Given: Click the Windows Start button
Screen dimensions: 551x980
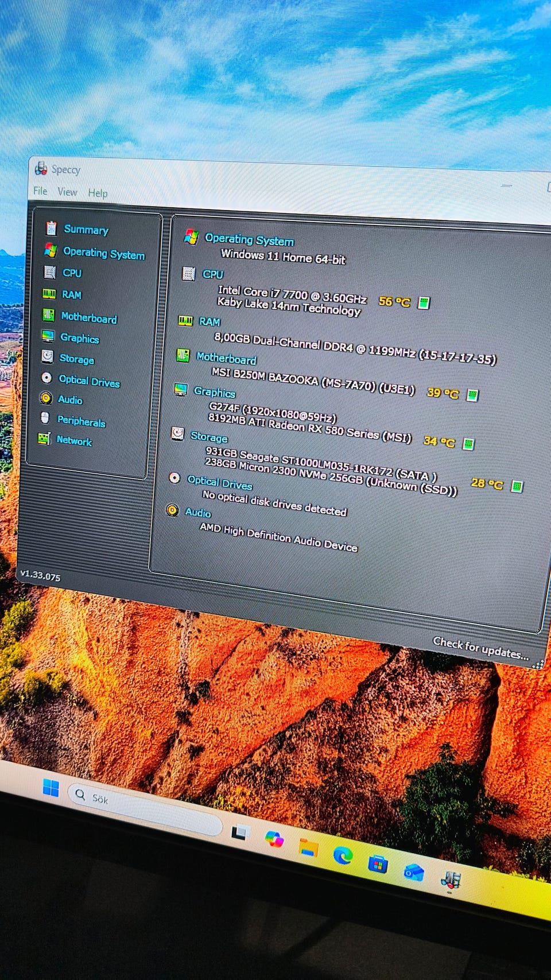Looking at the screenshot, I should pyautogui.click(x=51, y=788).
